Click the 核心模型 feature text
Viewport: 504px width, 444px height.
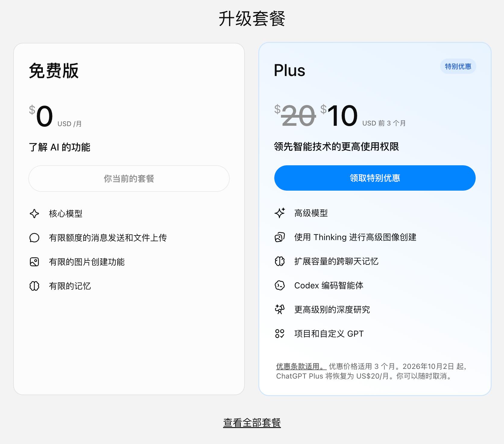(66, 214)
